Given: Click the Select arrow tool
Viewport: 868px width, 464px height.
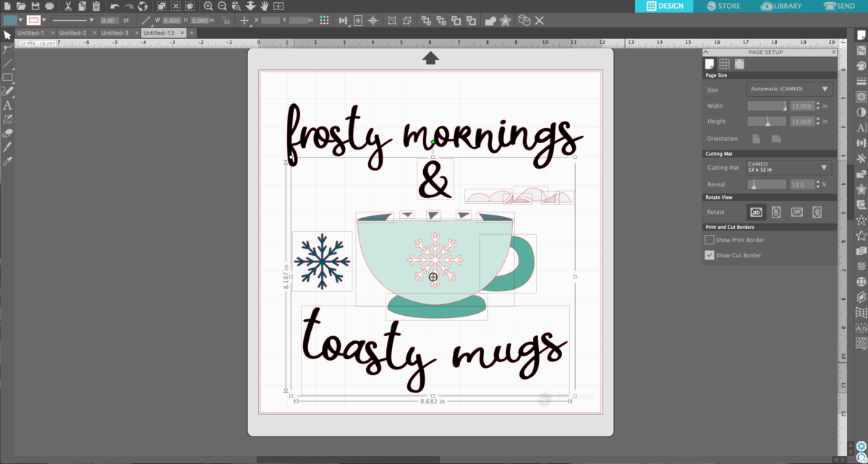Looking at the screenshot, I should tap(7, 35).
